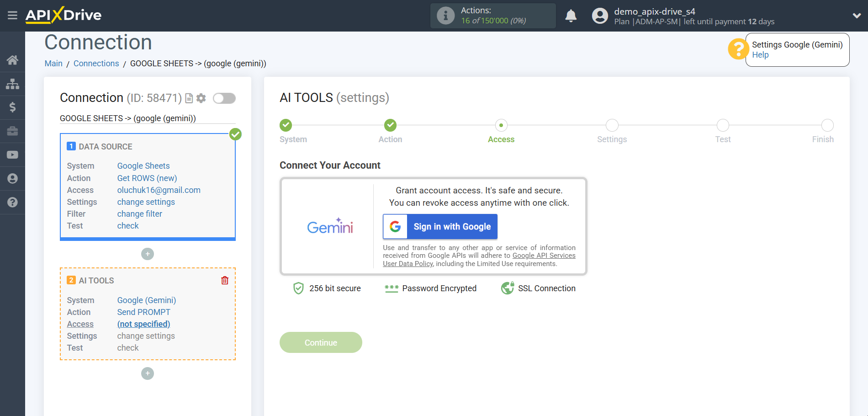Enable the connection toggle switch
Screen dimensions: 868x416
click(x=224, y=98)
